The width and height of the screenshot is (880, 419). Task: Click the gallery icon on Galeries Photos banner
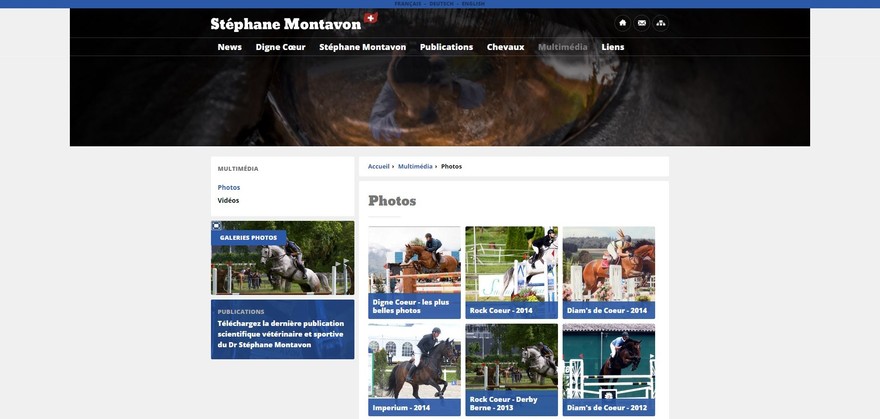click(x=217, y=225)
